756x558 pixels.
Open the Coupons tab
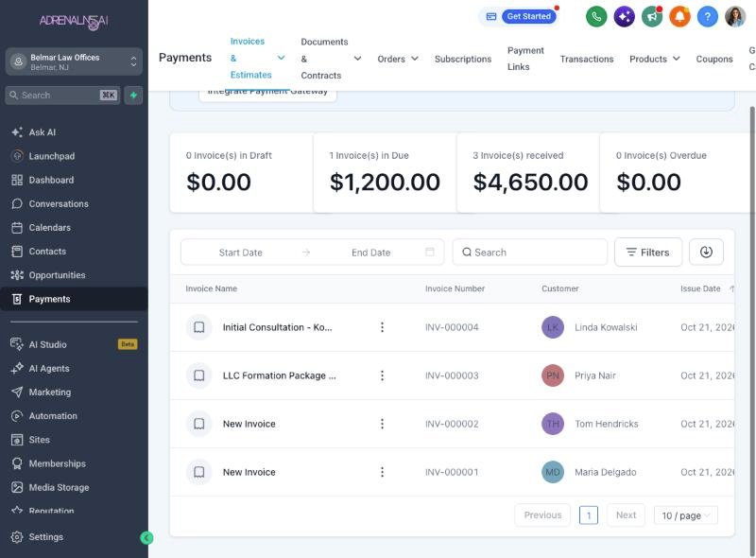coord(714,59)
